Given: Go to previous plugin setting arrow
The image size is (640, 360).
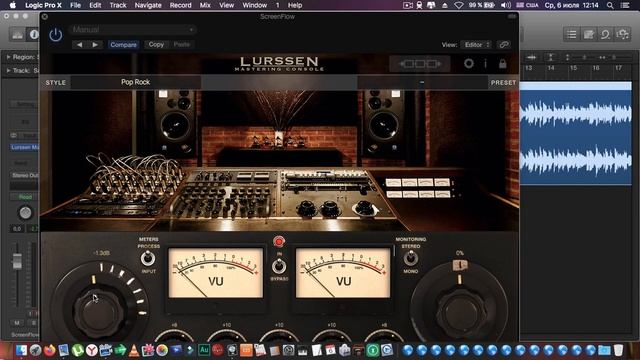Looking at the screenshot, I should coord(80,44).
